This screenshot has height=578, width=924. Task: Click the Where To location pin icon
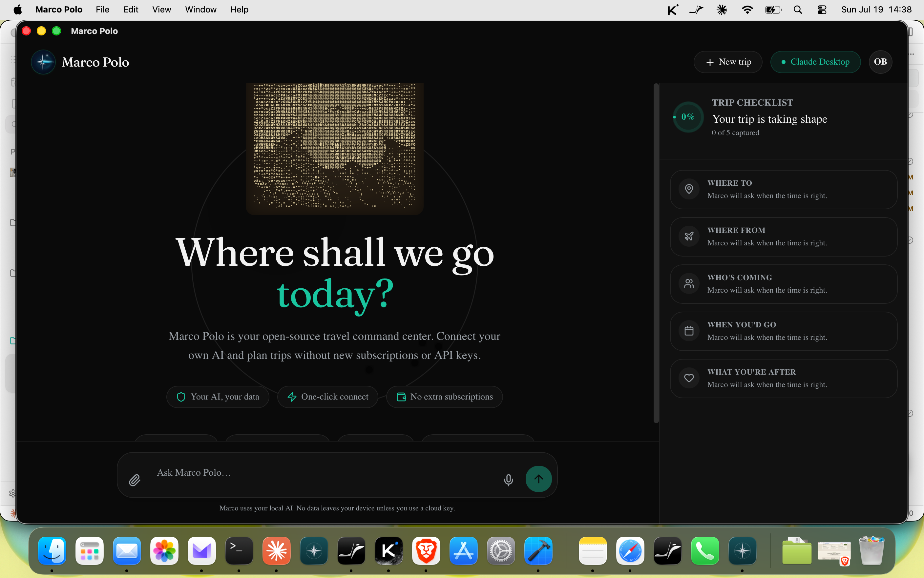pos(689,189)
